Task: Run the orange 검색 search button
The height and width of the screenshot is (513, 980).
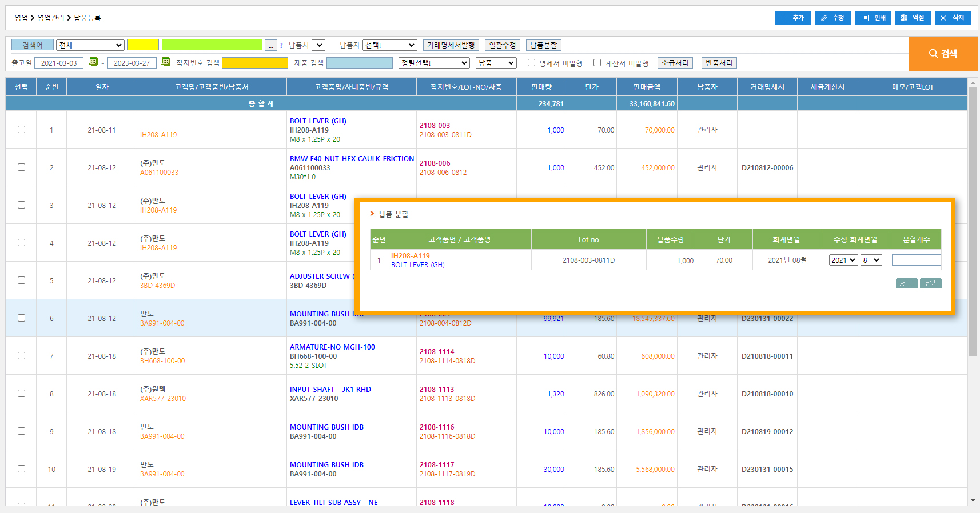Action: [943, 54]
